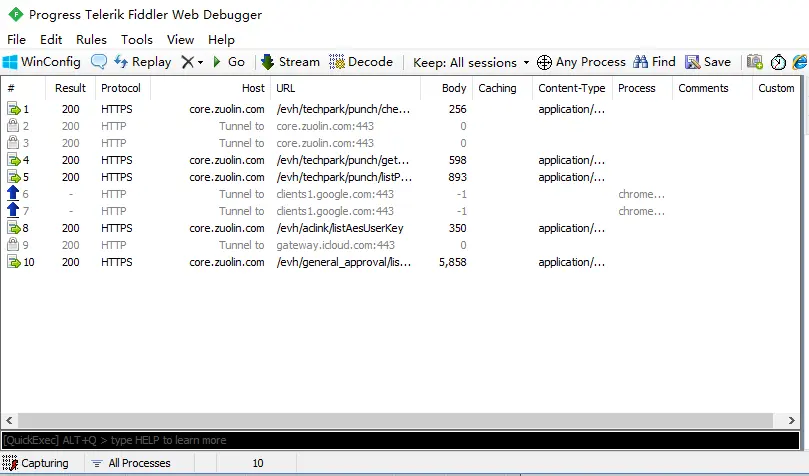This screenshot has height=476, width=809.
Task: Click URL /evh/aclink/listAesUserKey
Action: coord(339,228)
